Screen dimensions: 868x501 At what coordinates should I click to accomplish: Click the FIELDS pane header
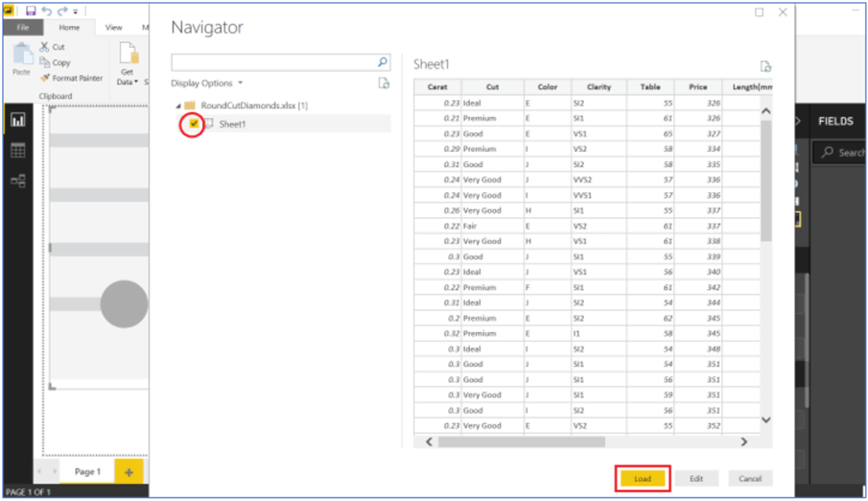pyautogui.click(x=835, y=121)
